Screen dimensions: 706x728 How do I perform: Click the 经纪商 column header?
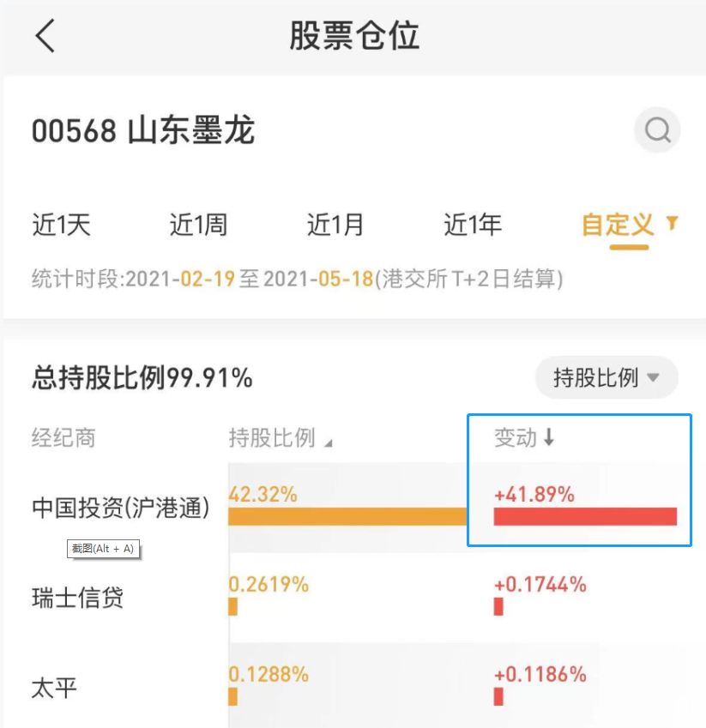coord(63,438)
